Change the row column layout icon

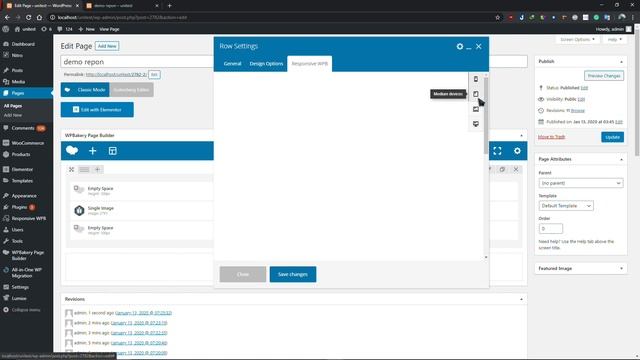click(84, 169)
